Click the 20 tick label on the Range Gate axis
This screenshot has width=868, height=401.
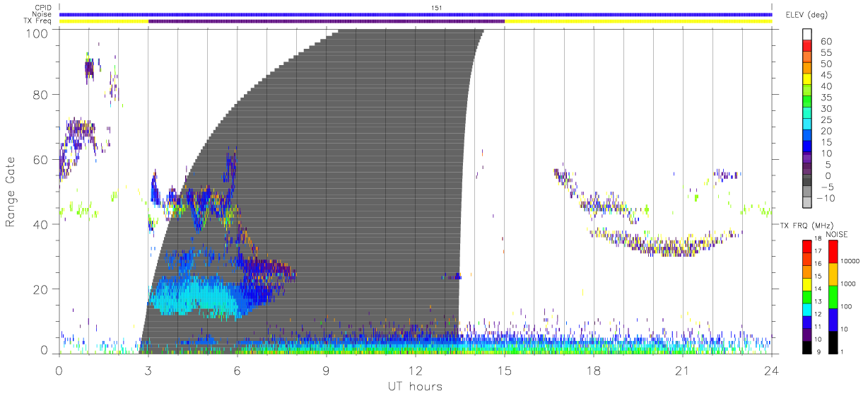point(41,290)
